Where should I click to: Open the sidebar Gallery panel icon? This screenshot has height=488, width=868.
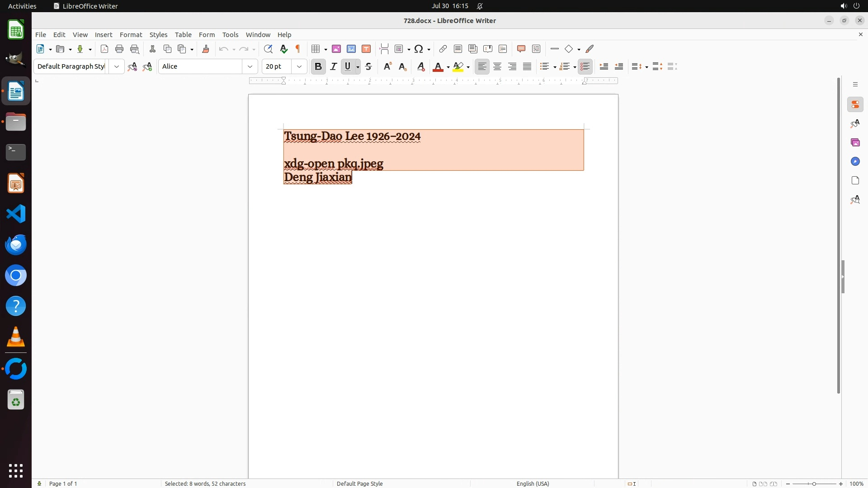pos(855,142)
